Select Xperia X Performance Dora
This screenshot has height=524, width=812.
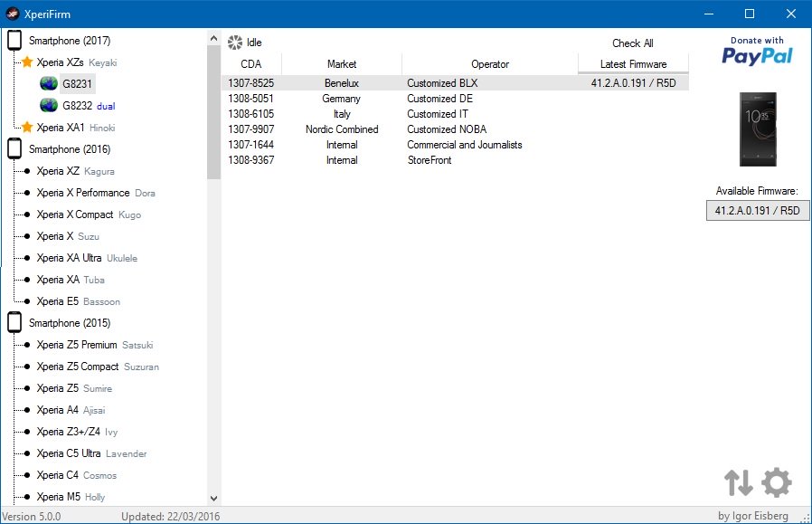[x=96, y=192]
